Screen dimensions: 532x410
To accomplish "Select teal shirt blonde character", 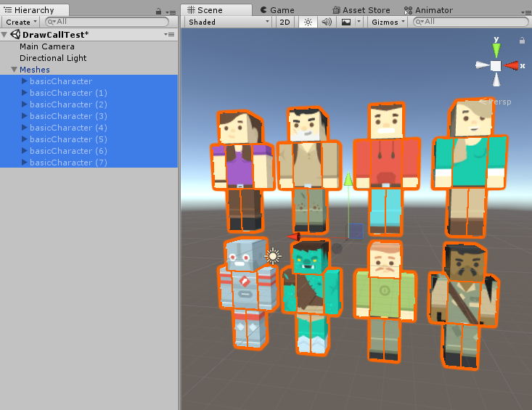I will coord(470,168).
